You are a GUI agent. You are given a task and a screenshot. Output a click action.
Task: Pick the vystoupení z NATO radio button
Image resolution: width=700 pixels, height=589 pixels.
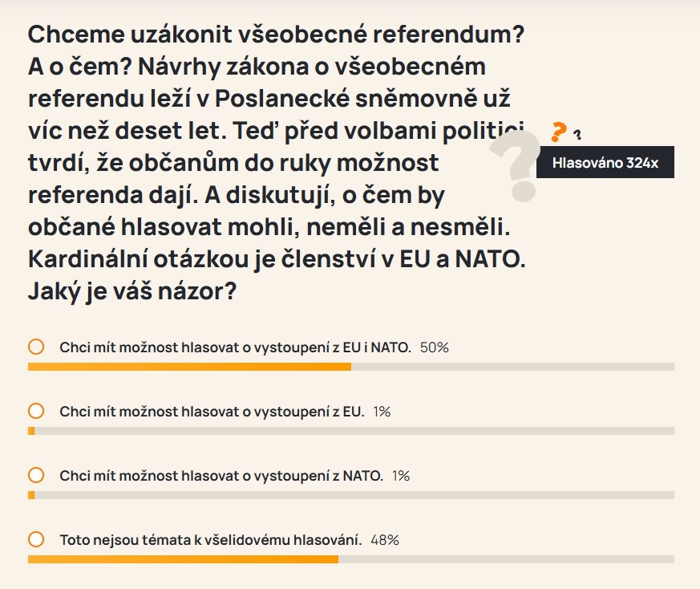click(36, 475)
